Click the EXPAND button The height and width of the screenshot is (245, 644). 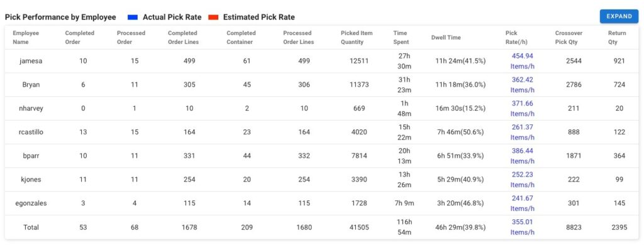click(619, 16)
